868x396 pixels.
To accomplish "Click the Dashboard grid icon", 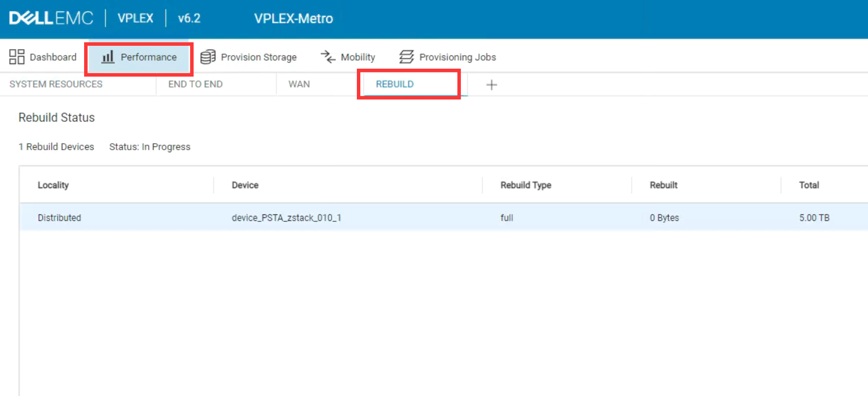I will pyautogui.click(x=17, y=57).
